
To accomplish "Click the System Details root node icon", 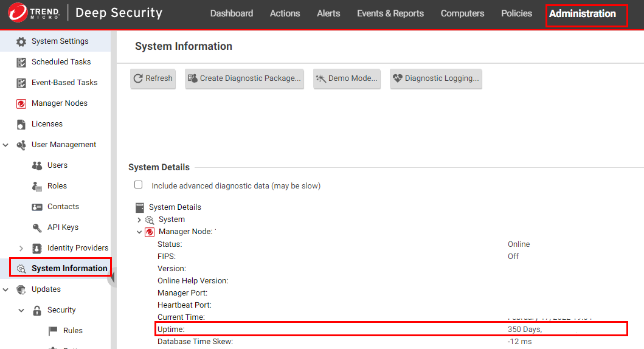I will tap(140, 207).
